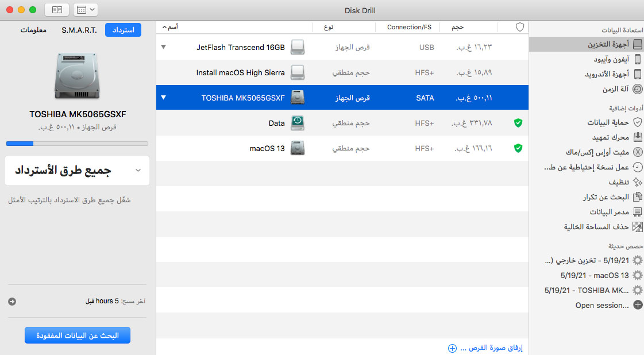Sort by the أسم name column header
The width and height of the screenshot is (644, 355).
point(170,27)
